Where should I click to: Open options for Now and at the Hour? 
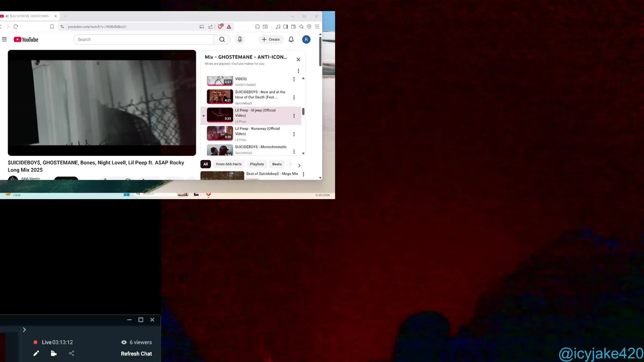294,97
